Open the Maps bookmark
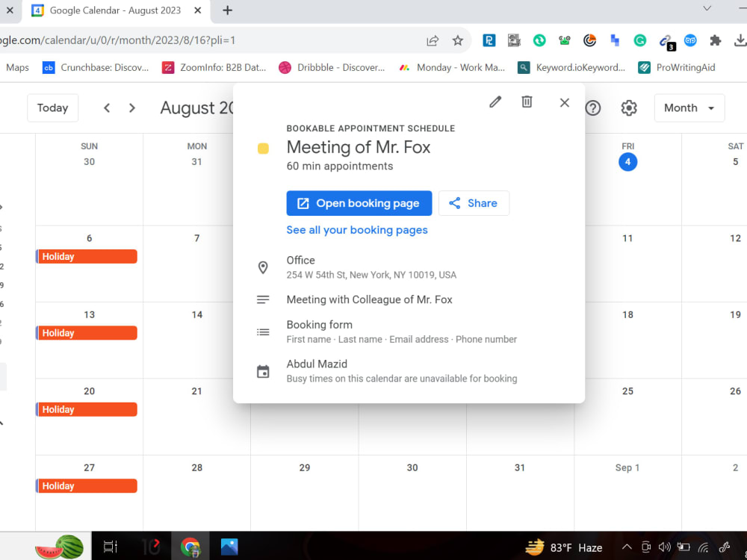Screen dimensions: 747x560 [17, 68]
